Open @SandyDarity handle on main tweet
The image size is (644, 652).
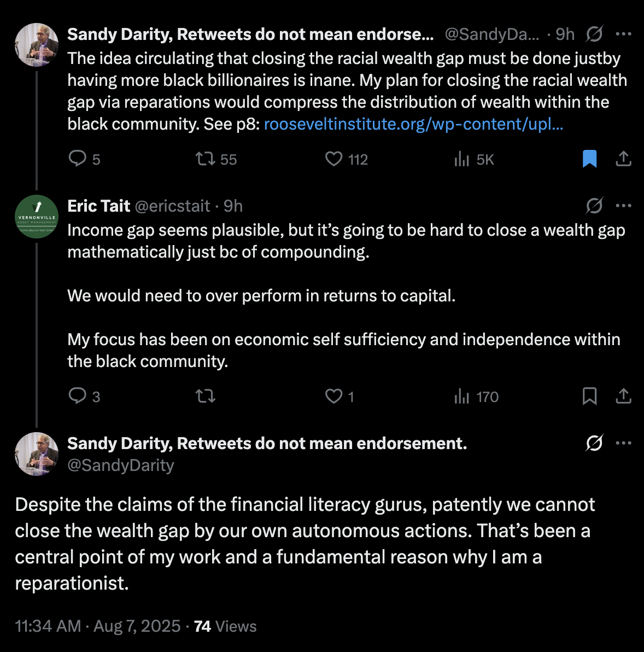pyautogui.click(x=120, y=465)
